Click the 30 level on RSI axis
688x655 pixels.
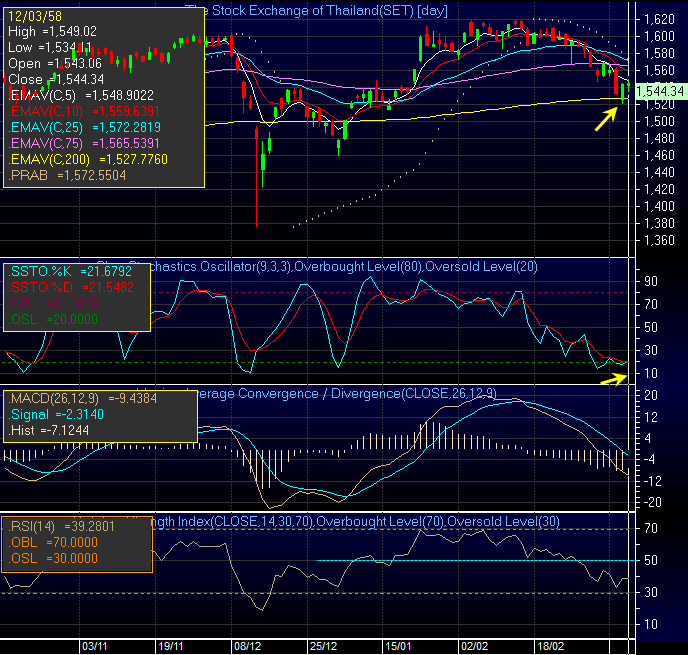[651, 593]
